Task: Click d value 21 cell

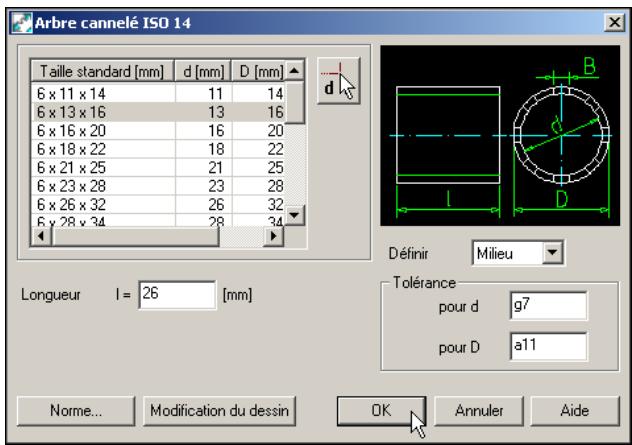Action: pyautogui.click(x=204, y=168)
